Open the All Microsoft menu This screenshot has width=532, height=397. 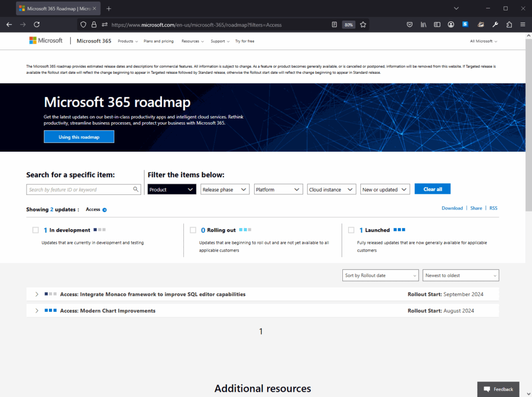[484, 41]
